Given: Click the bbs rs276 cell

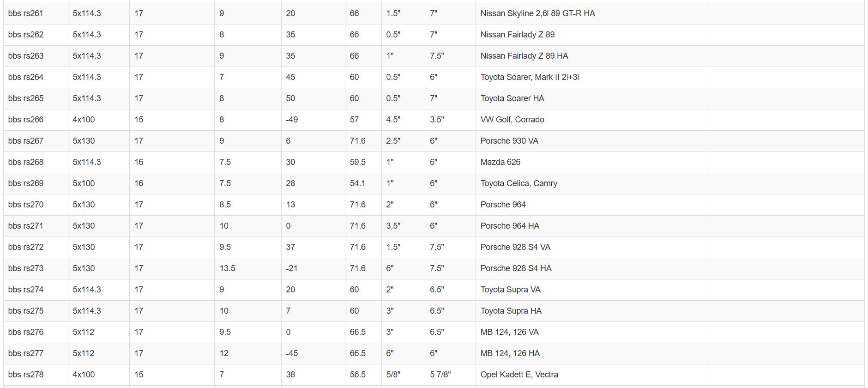Looking at the screenshot, I should coord(36,332).
